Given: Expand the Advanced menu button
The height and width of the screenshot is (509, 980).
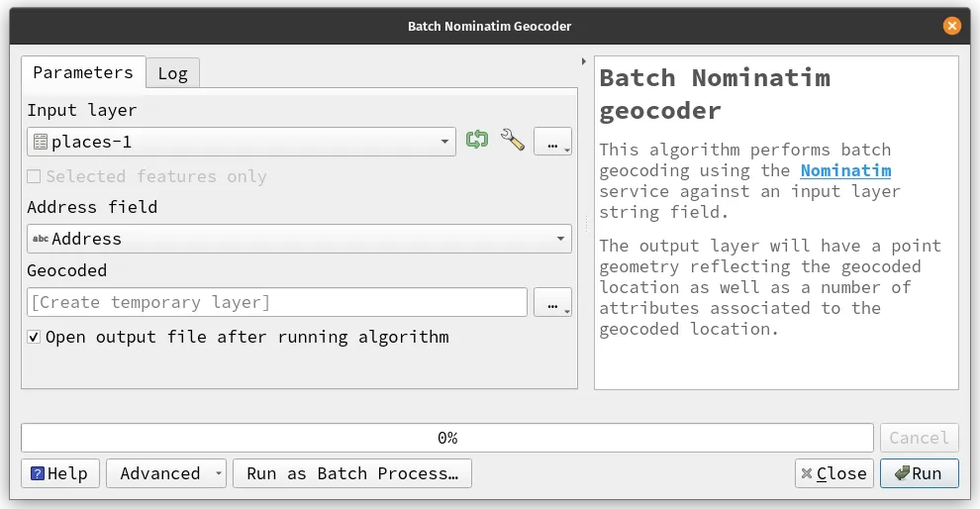Looking at the screenshot, I should [x=166, y=473].
